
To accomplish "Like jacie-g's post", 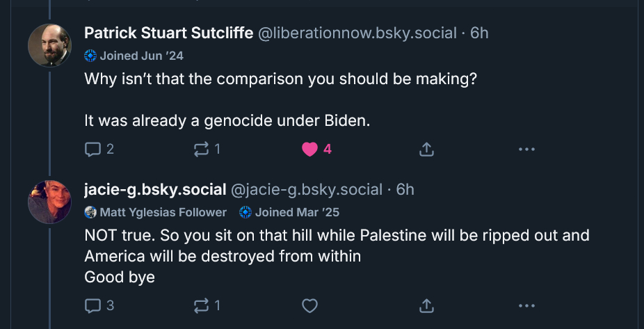I will click(x=310, y=305).
